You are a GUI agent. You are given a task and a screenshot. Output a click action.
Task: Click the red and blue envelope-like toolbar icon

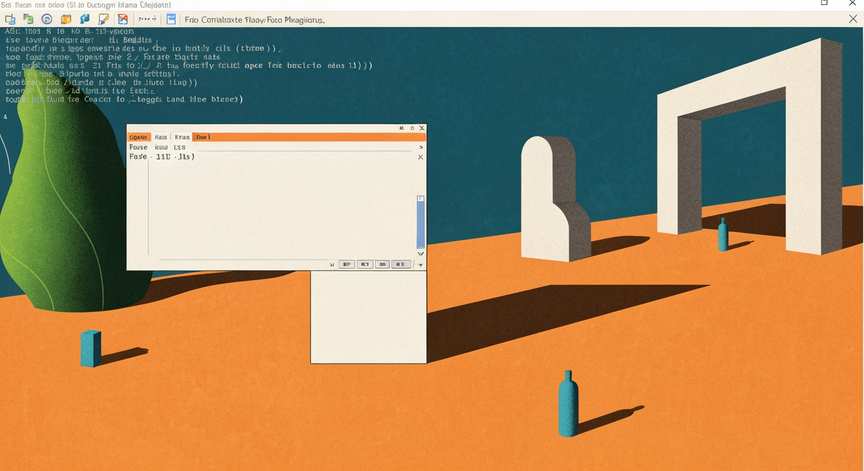coord(123,19)
